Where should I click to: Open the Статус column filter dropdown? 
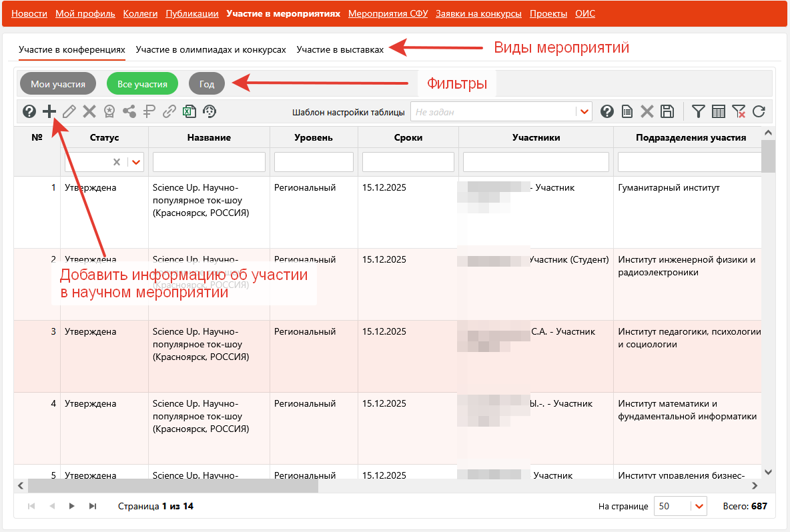[137, 162]
